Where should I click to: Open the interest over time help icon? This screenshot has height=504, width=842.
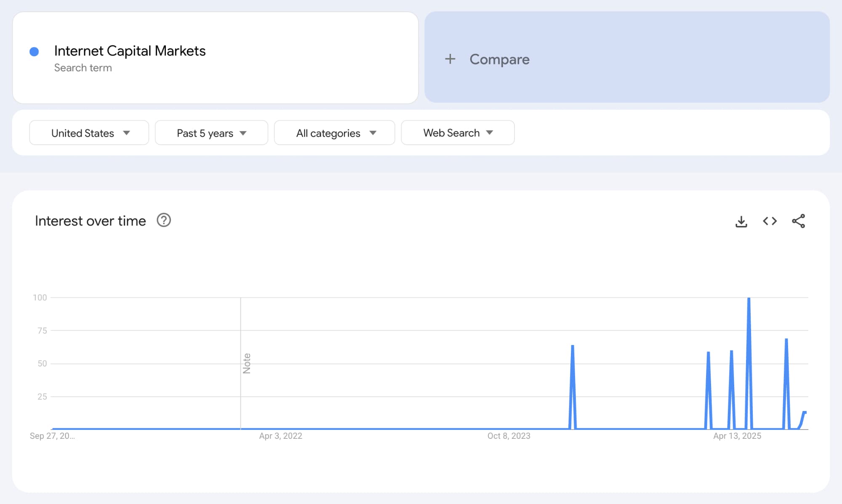[164, 220]
